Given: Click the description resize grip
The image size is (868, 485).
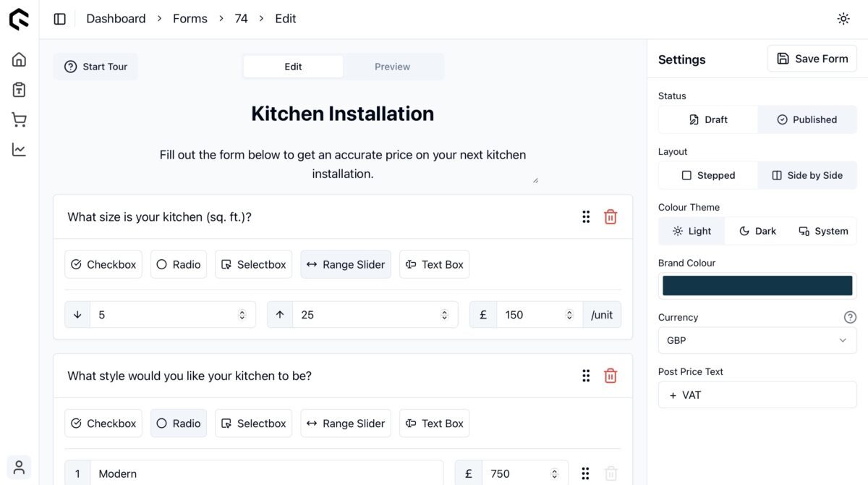Looking at the screenshot, I should point(535,180).
